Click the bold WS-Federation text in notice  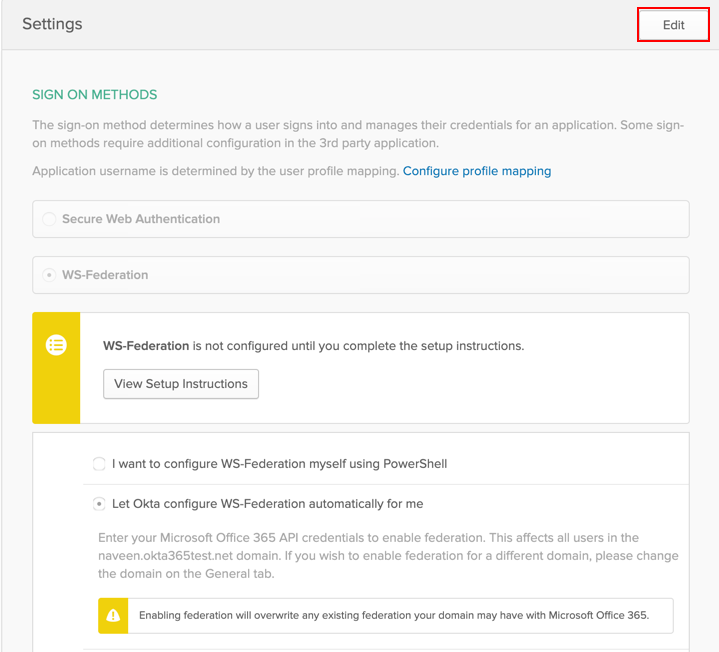pyautogui.click(x=146, y=346)
